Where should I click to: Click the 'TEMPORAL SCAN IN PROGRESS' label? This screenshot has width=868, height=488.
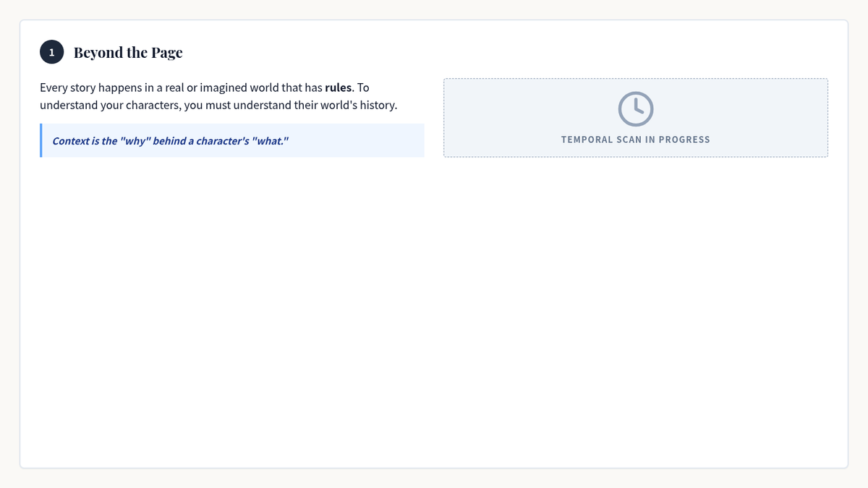635,140
